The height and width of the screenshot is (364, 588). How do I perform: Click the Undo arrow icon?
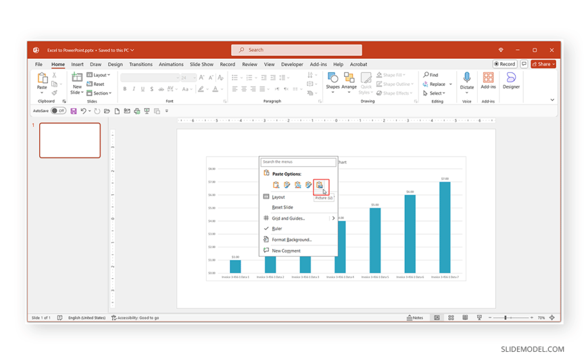coord(83,111)
